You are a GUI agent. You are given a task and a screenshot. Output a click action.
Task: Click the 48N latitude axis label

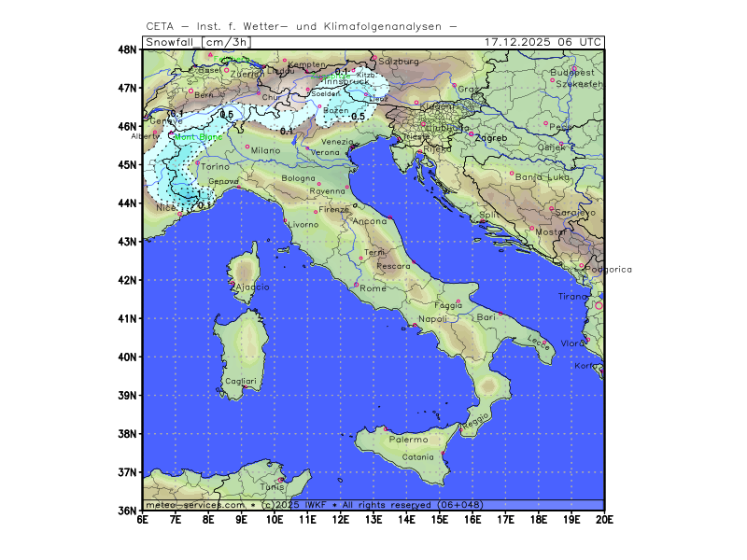(x=127, y=49)
